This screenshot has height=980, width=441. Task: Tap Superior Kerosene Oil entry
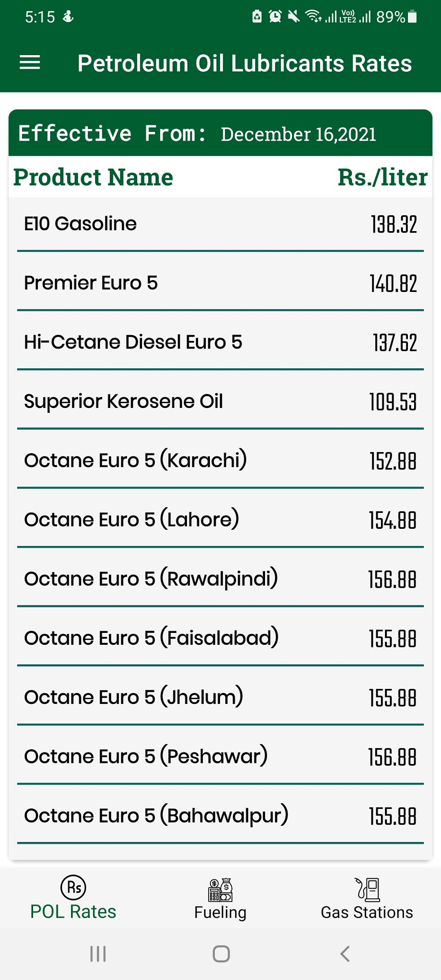coord(220,401)
